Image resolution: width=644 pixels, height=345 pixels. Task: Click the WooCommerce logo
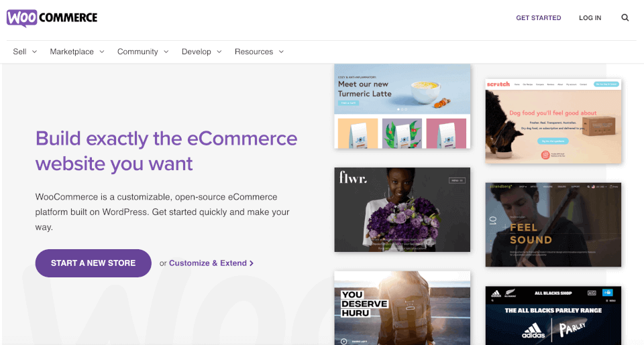[x=52, y=17]
